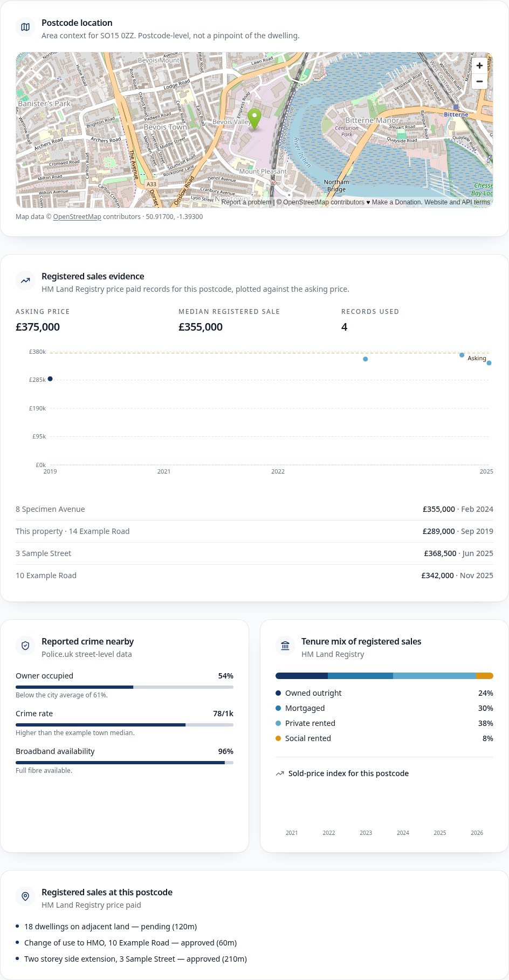The height and width of the screenshot is (980, 509).
Task: Click the Private rented segment of tenure bar
Action: (435, 676)
